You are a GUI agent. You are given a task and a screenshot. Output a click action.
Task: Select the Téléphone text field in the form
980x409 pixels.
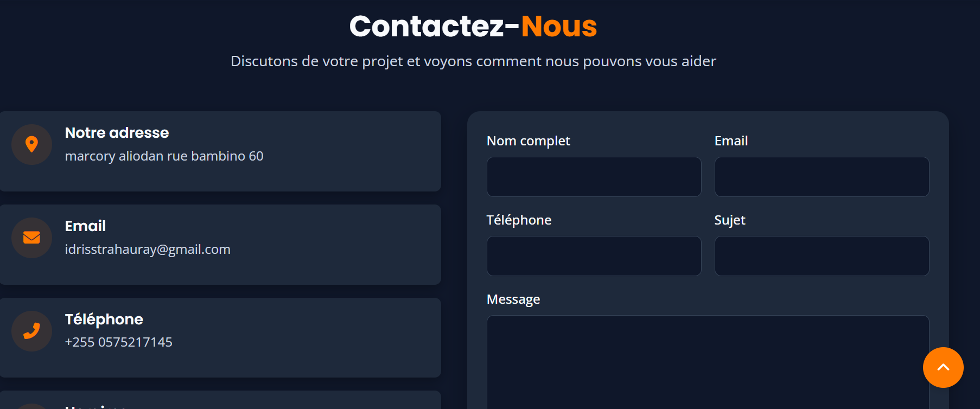(594, 256)
